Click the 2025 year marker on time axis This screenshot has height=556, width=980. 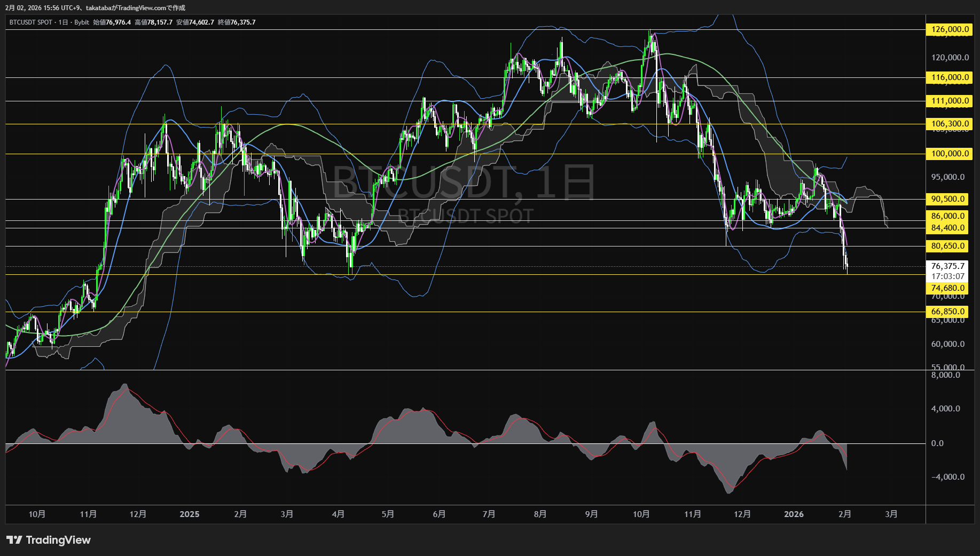(190, 514)
